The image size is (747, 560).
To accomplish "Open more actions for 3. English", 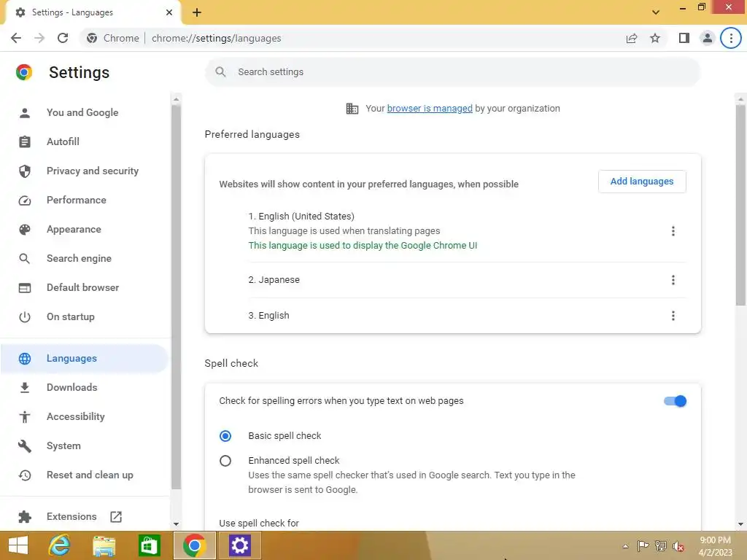I will pos(673,316).
